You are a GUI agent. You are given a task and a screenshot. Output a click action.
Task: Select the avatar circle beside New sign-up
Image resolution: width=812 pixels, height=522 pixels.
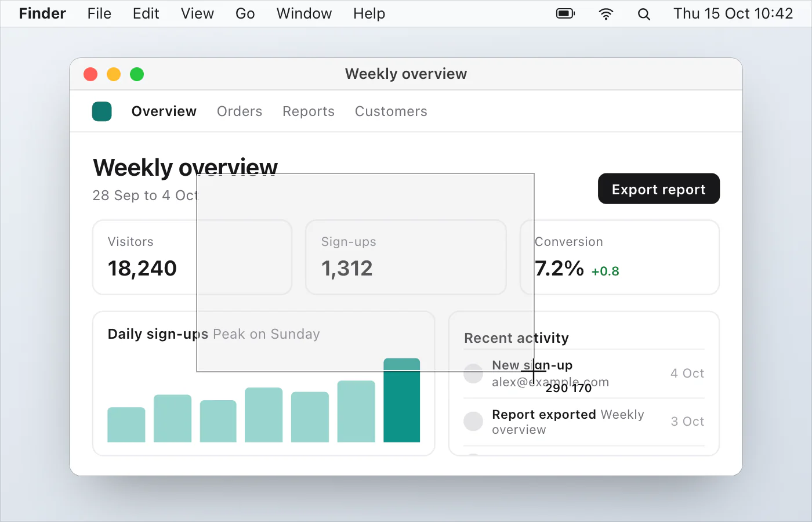pyautogui.click(x=473, y=374)
